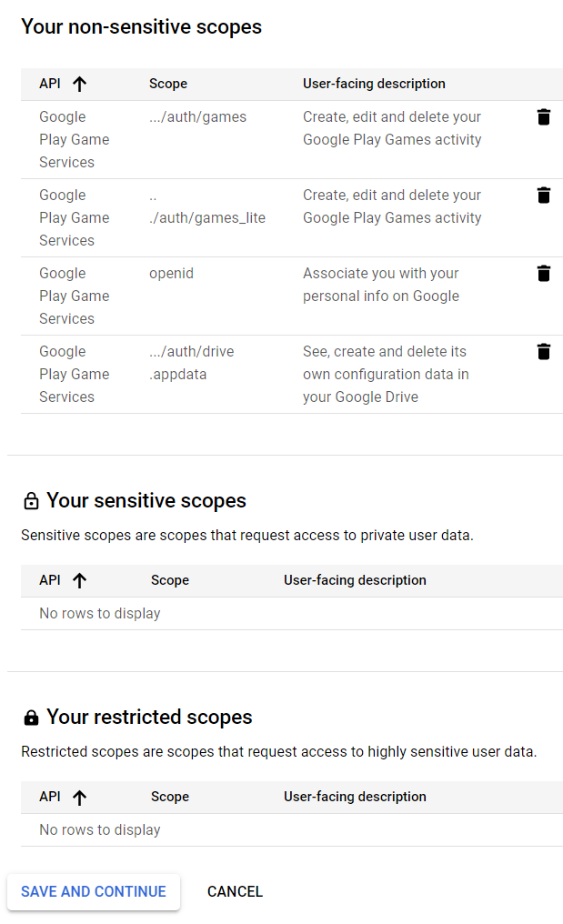Image resolution: width=563 pixels, height=924 pixels.
Task: Click the Scope column header in sensitive table
Action: point(170,580)
